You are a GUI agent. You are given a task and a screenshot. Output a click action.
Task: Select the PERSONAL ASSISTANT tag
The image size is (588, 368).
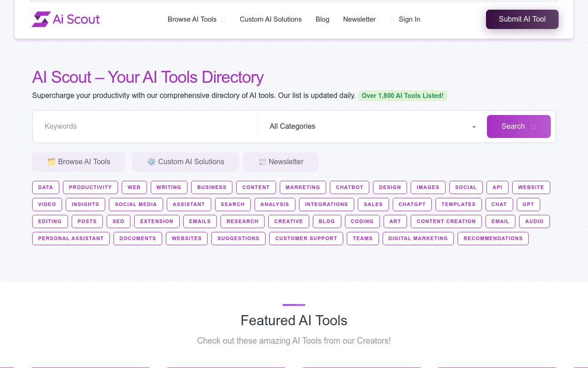[71, 238]
